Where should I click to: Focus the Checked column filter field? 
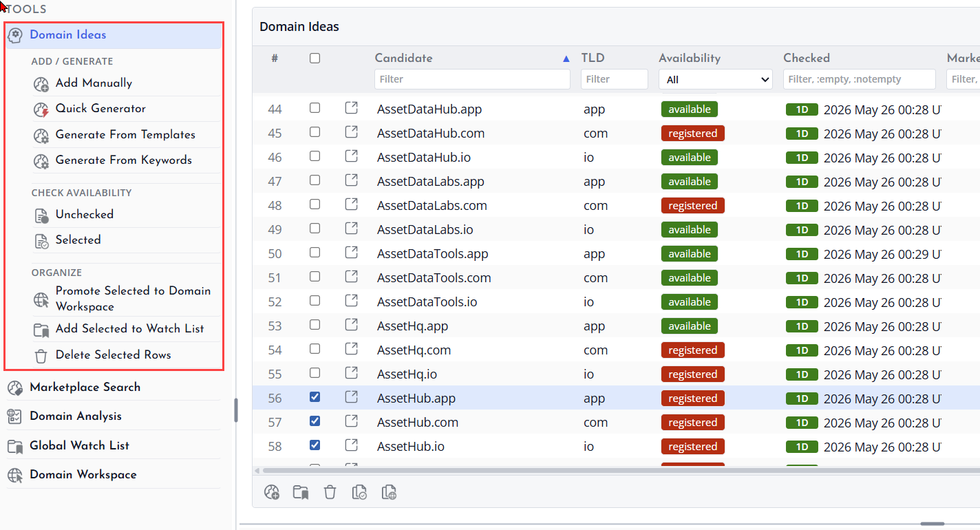pyautogui.click(x=860, y=79)
